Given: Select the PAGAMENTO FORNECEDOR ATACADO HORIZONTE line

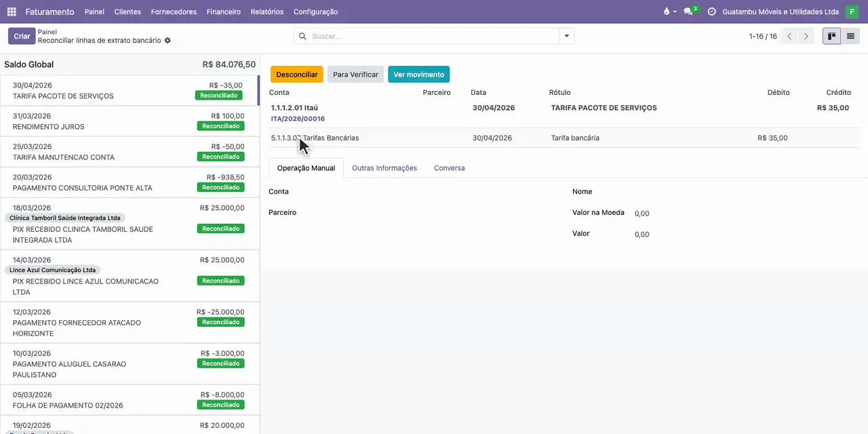Looking at the screenshot, I should pyautogui.click(x=130, y=323).
